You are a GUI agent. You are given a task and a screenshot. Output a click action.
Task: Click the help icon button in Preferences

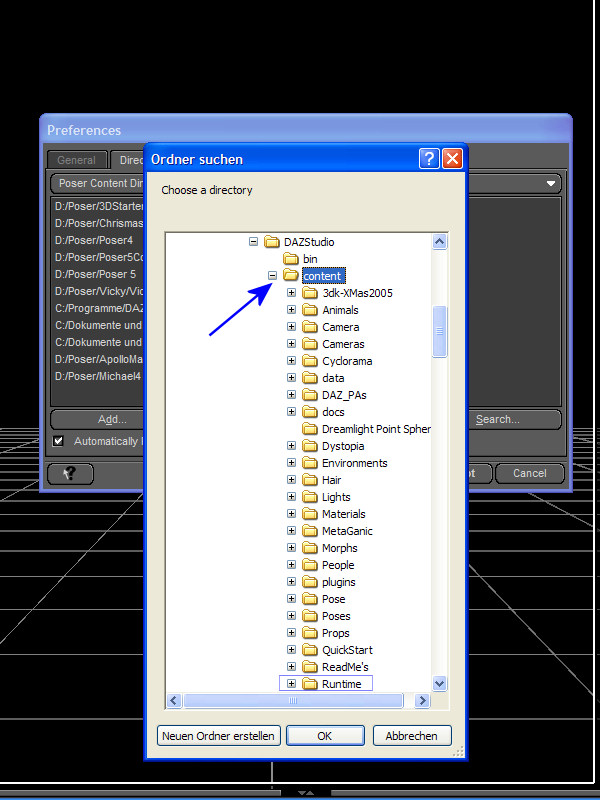[x=70, y=474]
